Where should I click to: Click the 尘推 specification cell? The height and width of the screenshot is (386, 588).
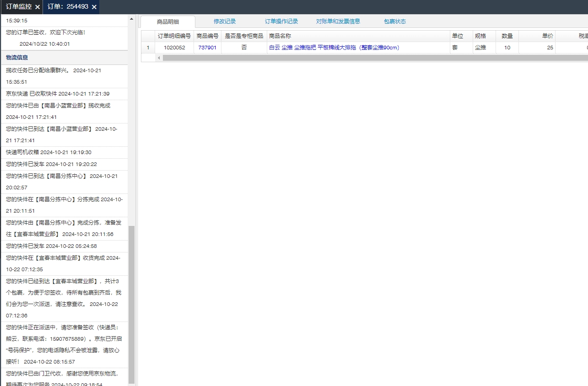tap(484, 48)
